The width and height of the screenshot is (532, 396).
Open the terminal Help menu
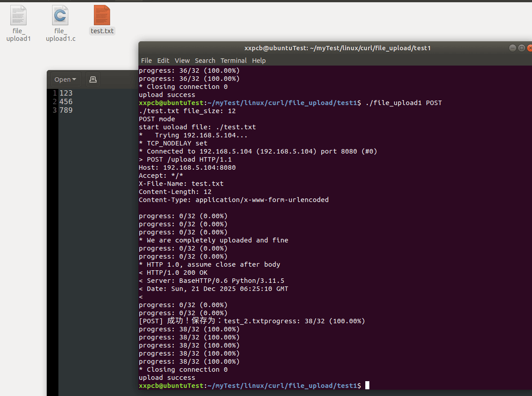(259, 61)
